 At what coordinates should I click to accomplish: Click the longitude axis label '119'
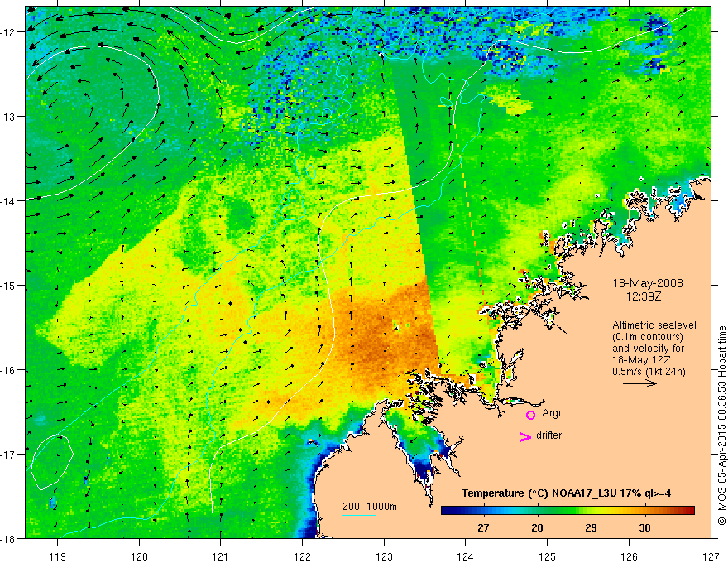58,556
